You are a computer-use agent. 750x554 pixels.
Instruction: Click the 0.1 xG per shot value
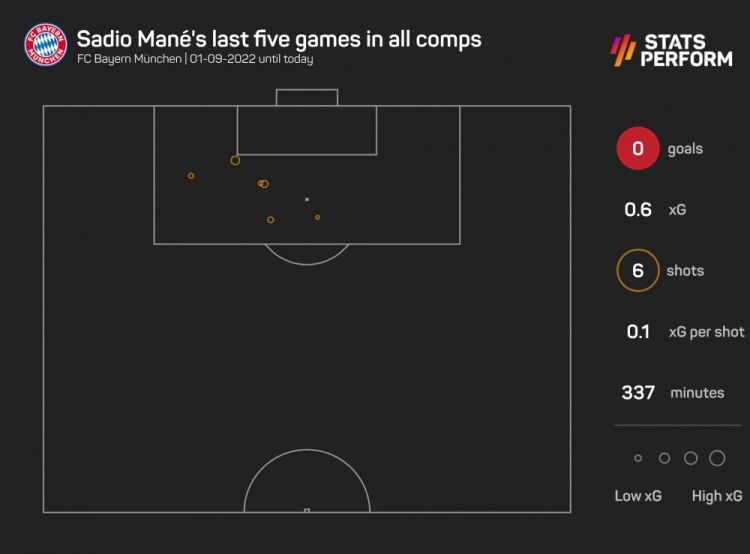click(x=638, y=332)
